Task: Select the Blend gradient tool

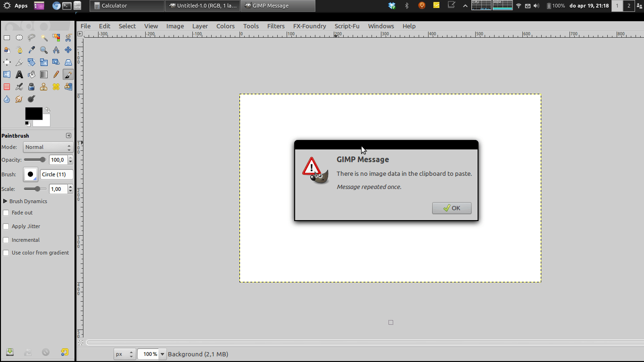Action: [44, 74]
